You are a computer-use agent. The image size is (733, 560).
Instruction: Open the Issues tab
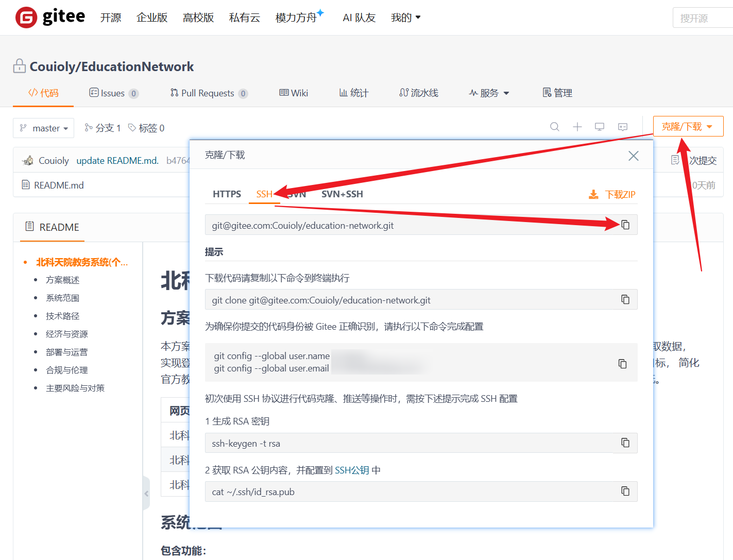tap(113, 93)
